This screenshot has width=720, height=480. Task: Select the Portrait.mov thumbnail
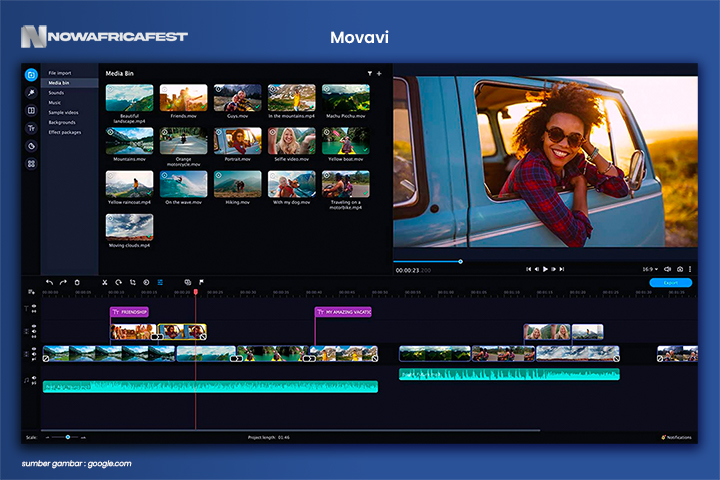click(x=237, y=141)
